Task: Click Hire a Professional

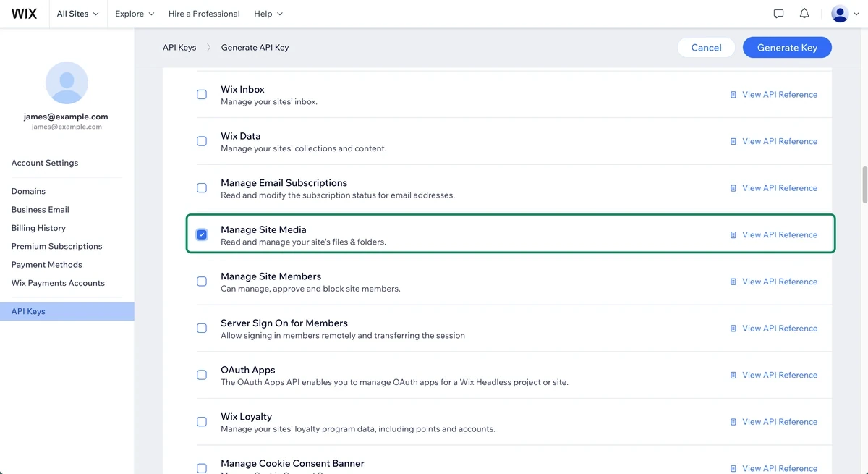Action: point(204,14)
